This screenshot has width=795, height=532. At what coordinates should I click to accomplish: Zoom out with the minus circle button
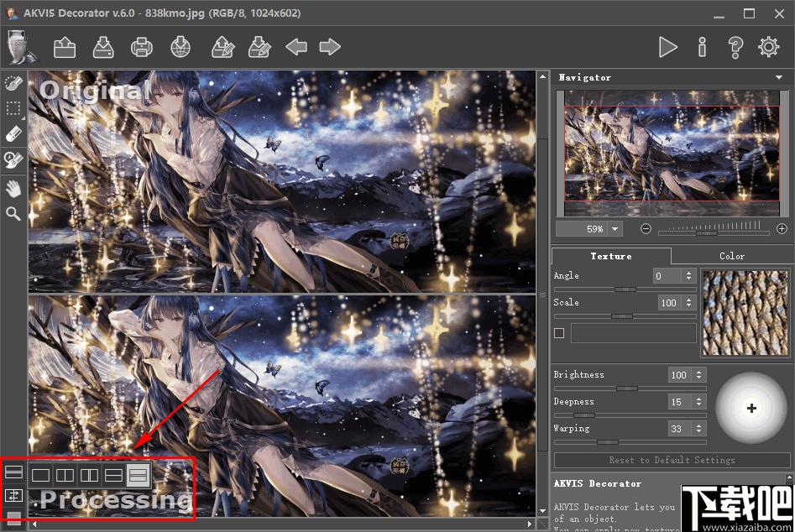pos(646,229)
